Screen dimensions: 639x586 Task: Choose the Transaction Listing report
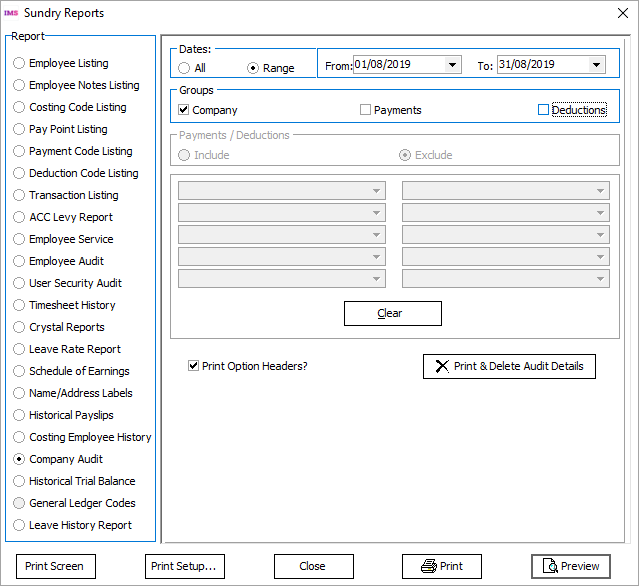tap(19, 195)
